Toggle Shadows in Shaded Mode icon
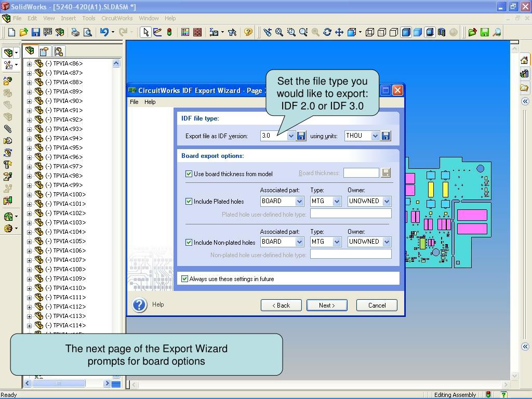The height and width of the screenshot is (399, 532). coord(430,32)
